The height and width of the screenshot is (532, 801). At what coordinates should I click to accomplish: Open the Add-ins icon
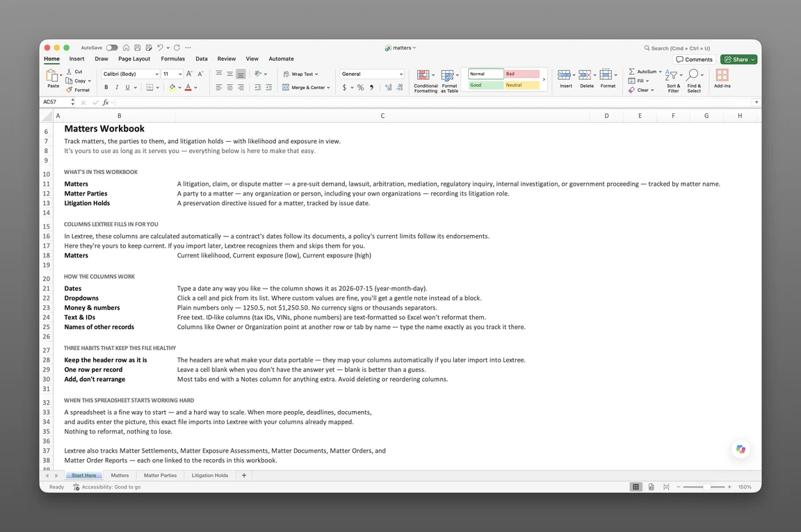(722, 75)
